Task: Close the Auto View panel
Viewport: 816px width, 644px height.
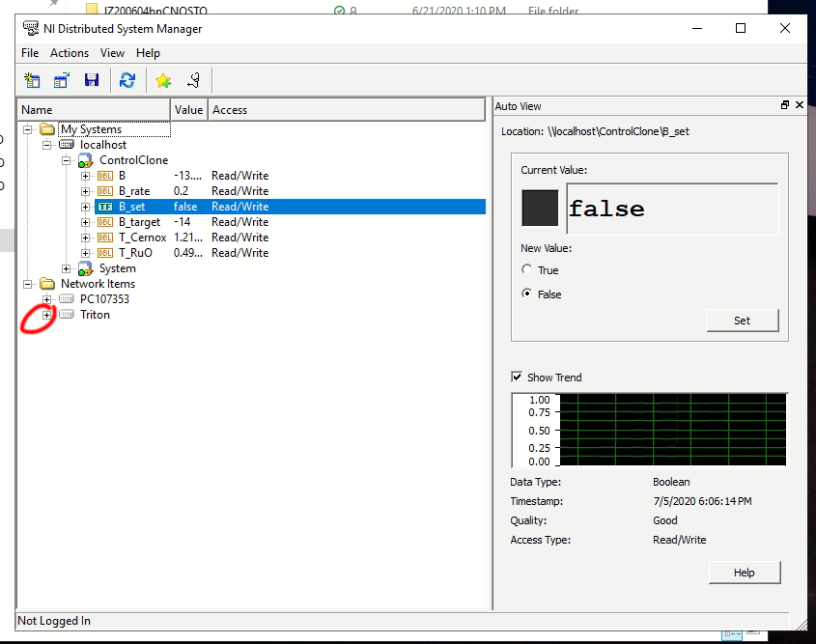Action: tap(800, 105)
